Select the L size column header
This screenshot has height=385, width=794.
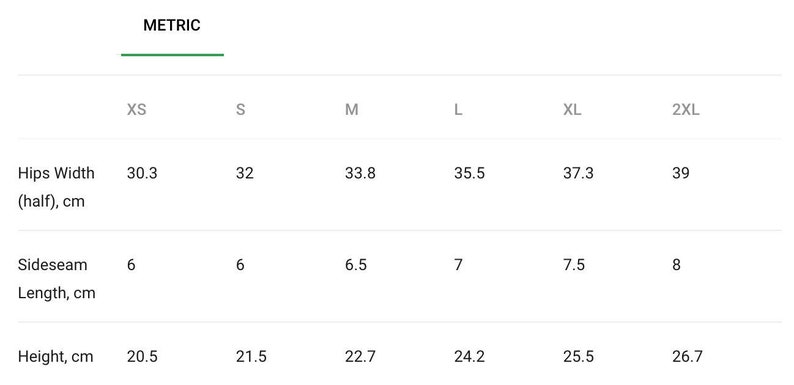click(458, 109)
